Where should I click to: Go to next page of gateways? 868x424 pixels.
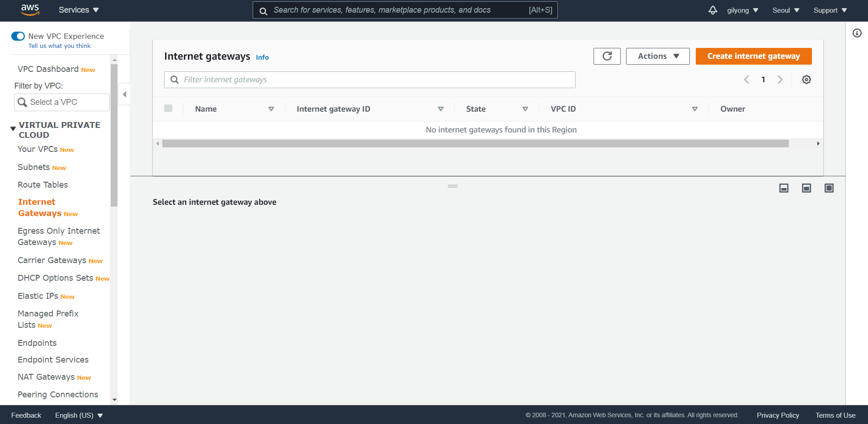pyautogui.click(x=780, y=80)
